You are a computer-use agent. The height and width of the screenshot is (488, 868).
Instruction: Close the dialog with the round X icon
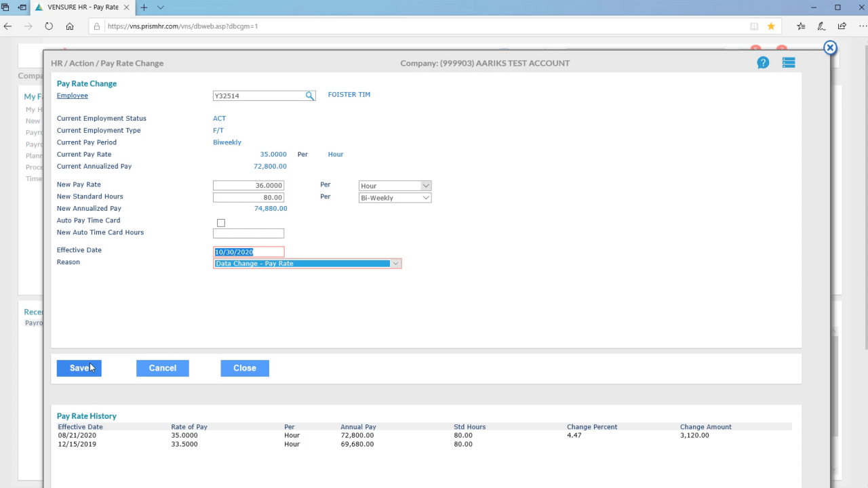click(830, 48)
